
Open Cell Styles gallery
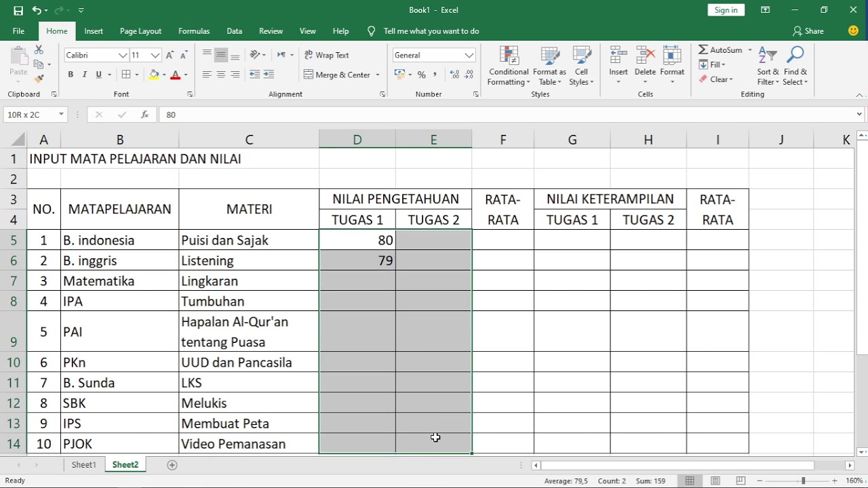[582, 66]
